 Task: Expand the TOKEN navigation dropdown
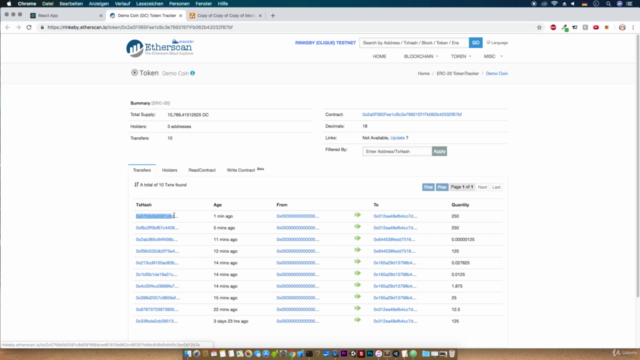coord(461,56)
